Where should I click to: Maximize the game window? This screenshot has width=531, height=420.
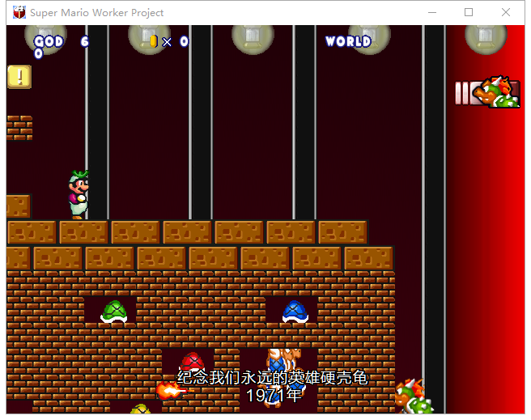click(x=469, y=12)
